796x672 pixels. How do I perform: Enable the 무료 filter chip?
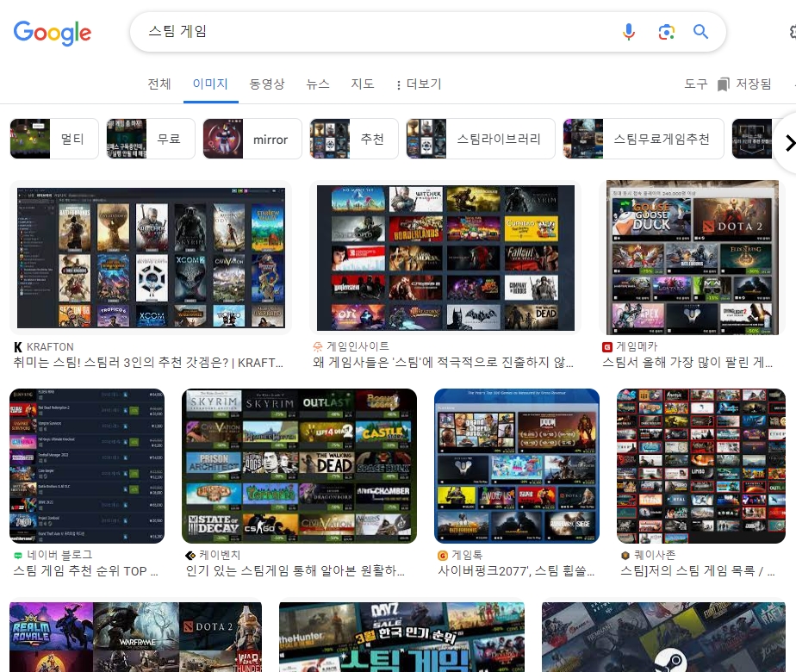coord(169,139)
